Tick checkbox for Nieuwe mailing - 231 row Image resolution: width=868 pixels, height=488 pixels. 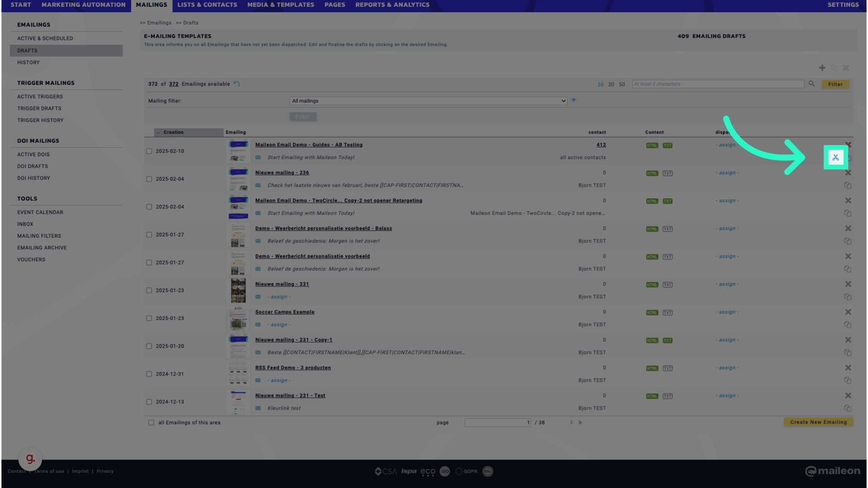tap(149, 291)
